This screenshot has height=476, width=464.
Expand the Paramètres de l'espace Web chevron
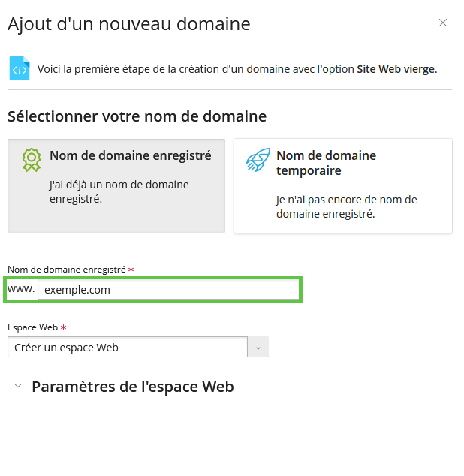pyautogui.click(x=18, y=386)
